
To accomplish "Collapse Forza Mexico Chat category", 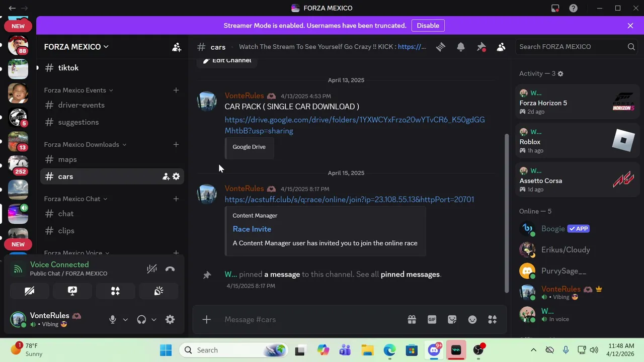I will point(75,199).
